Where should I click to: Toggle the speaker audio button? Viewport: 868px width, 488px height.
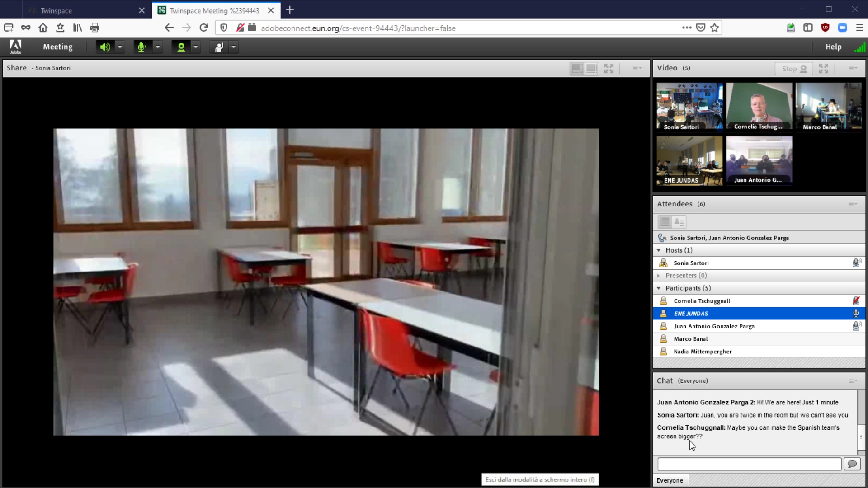(x=105, y=47)
